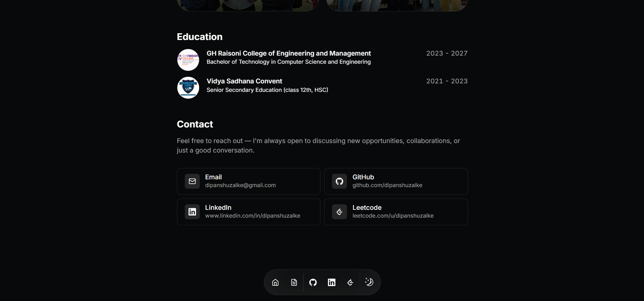Click Senior Secondary Education text
This screenshot has height=301, width=644.
(x=267, y=90)
